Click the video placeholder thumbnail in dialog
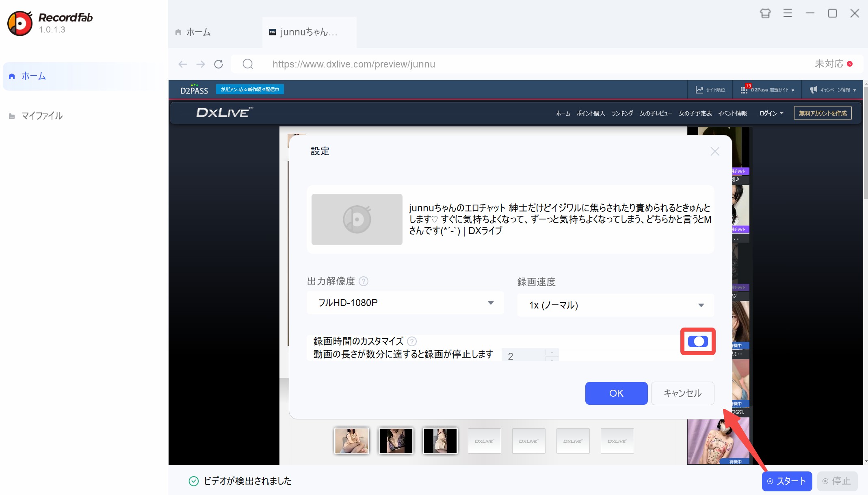Image resolution: width=868 pixels, height=495 pixels. 357,219
